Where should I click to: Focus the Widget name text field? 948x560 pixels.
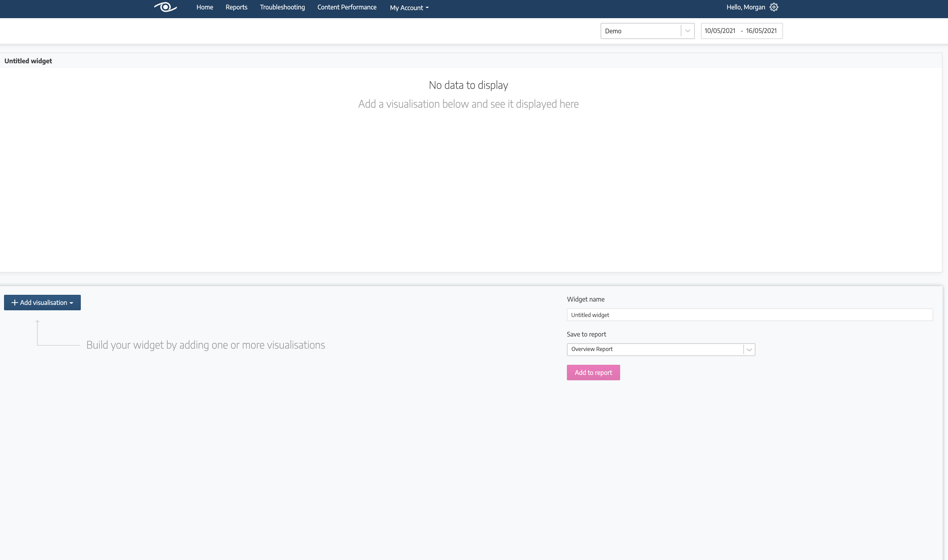pyautogui.click(x=749, y=315)
